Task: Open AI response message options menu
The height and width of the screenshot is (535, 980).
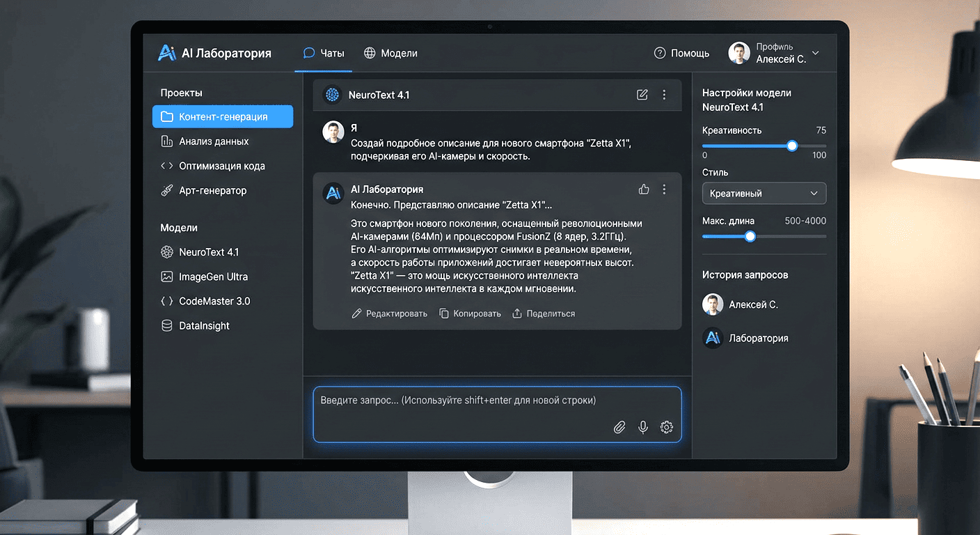Action: click(664, 189)
